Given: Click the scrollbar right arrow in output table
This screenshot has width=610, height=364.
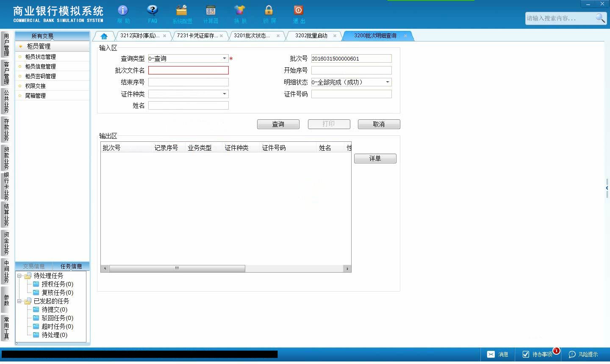Looking at the screenshot, I should tap(347, 268).
